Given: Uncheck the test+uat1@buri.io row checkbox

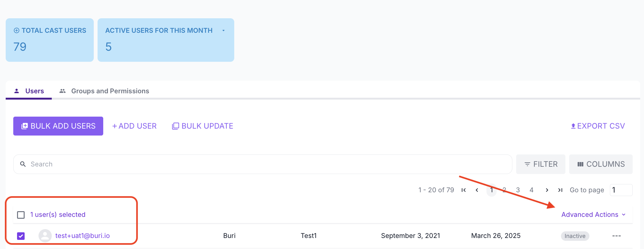Looking at the screenshot, I should (x=21, y=236).
